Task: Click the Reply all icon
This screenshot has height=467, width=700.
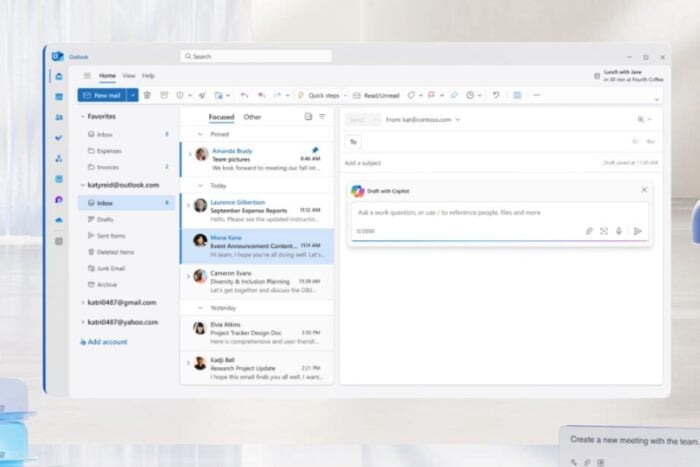Action: (262, 95)
